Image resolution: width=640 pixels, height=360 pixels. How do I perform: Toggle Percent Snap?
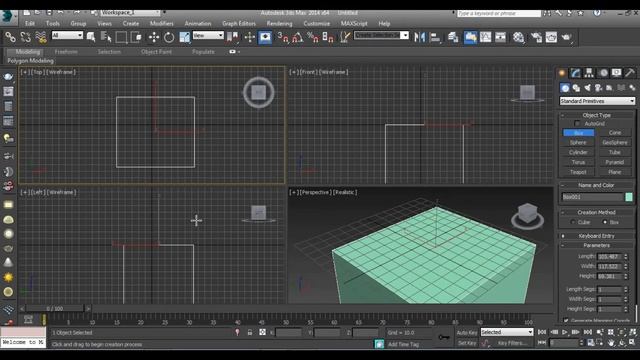point(313,37)
